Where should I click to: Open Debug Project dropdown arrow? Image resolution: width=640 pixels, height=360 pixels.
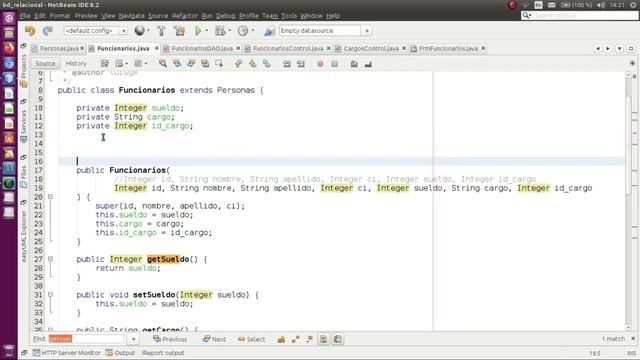coord(229,31)
